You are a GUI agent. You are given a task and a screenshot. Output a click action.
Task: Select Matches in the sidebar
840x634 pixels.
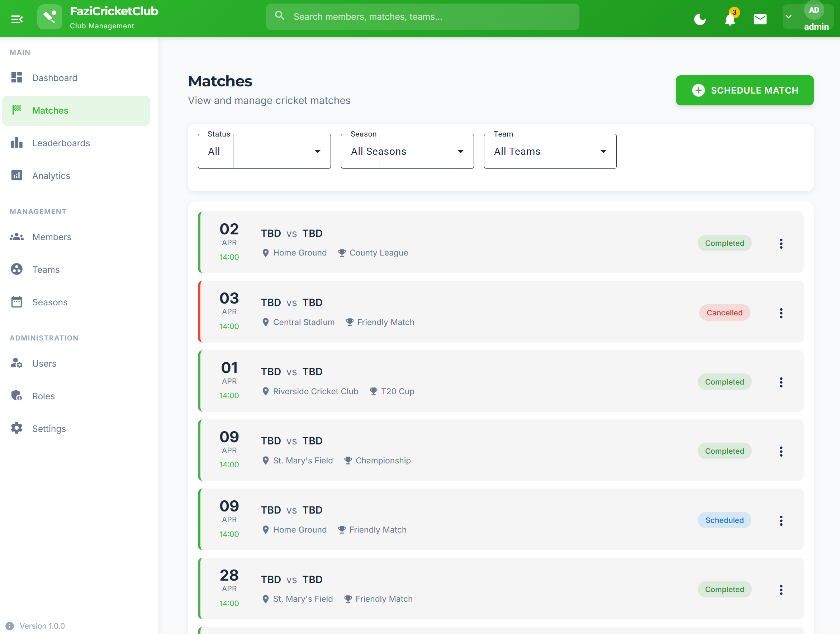pos(76,110)
